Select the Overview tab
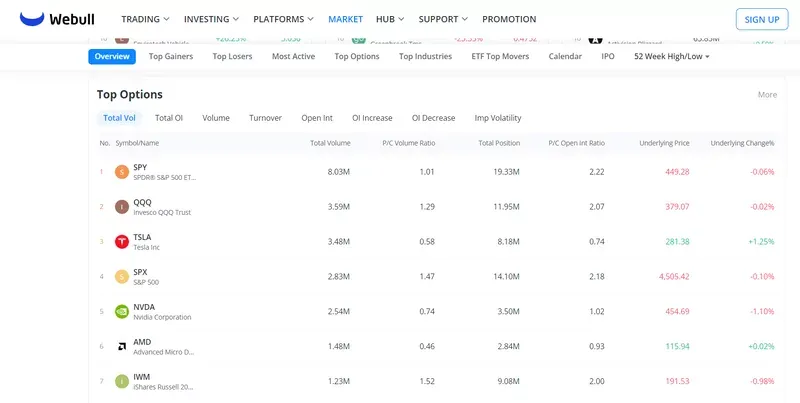This screenshot has width=800, height=403. [x=112, y=57]
